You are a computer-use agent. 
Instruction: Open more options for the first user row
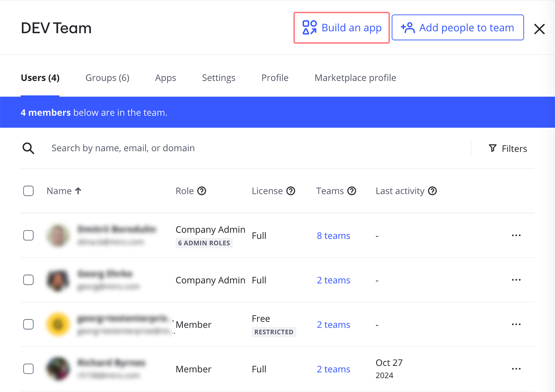pos(516,235)
